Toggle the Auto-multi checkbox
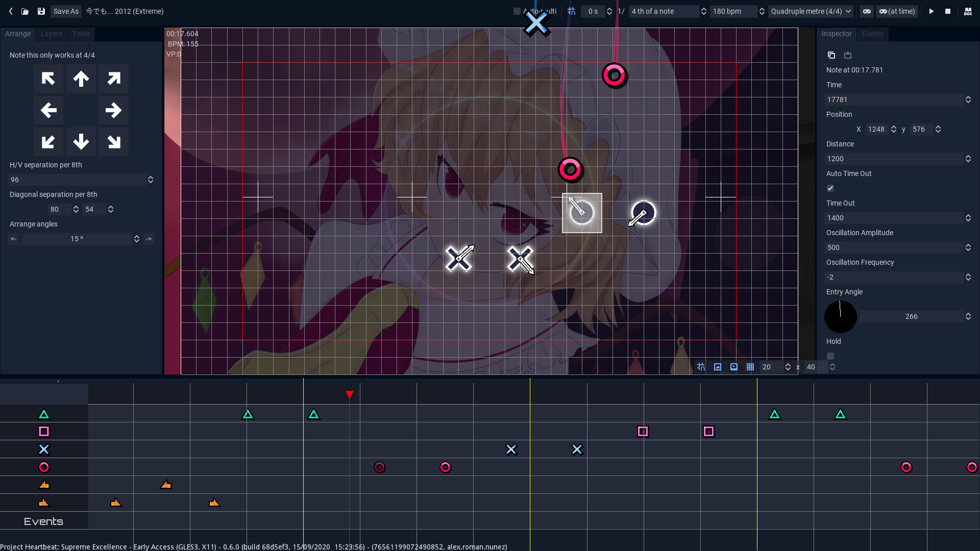 pyautogui.click(x=517, y=11)
